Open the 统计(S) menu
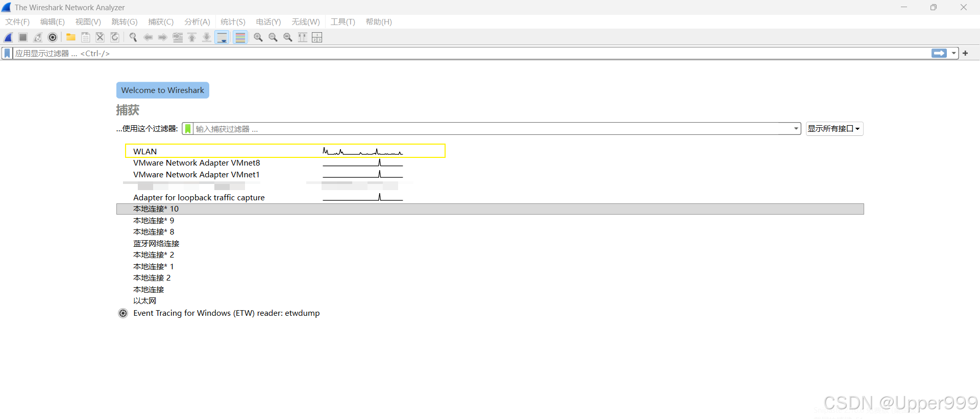 tap(233, 21)
